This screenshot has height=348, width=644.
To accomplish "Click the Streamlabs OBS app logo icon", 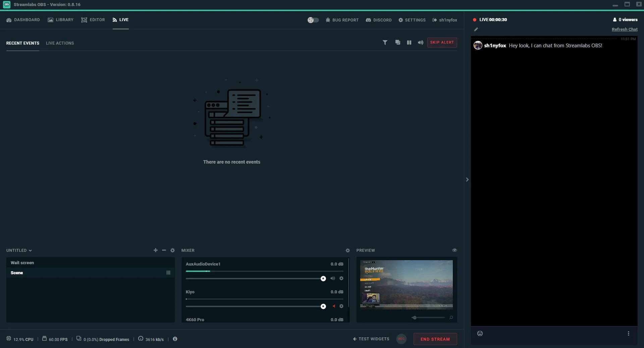I will tap(7, 5).
